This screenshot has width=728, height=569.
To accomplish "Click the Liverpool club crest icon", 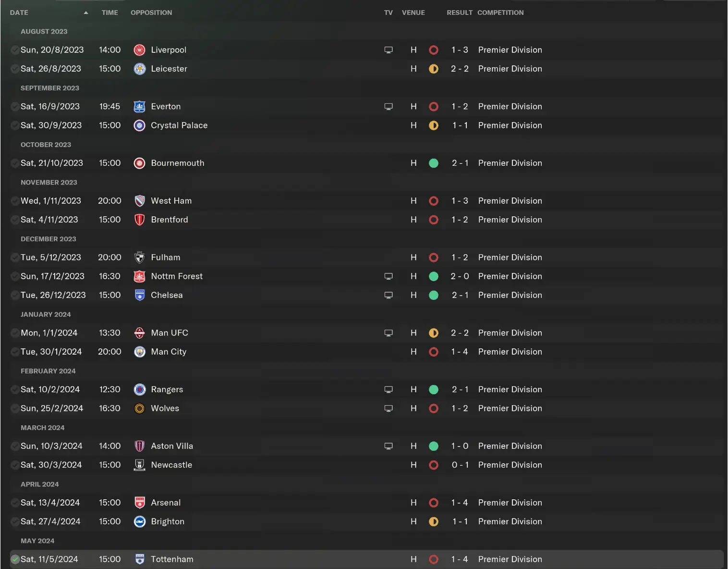I will [139, 49].
